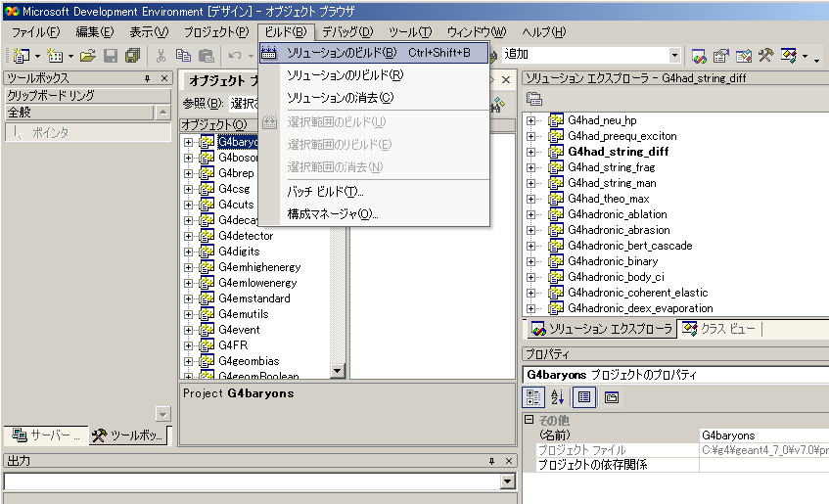Switch to the Class View tab

point(719,329)
